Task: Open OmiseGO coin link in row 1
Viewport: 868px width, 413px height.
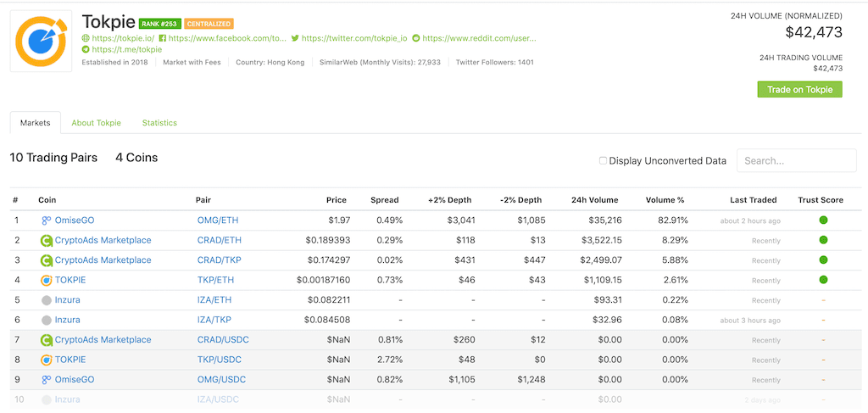Action: click(x=75, y=220)
